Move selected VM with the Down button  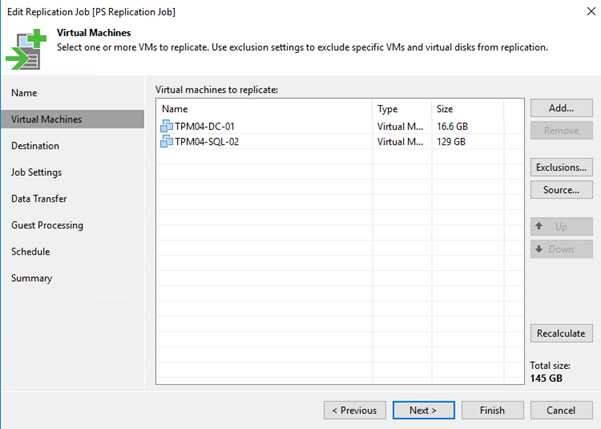pyautogui.click(x=561, y=249)
